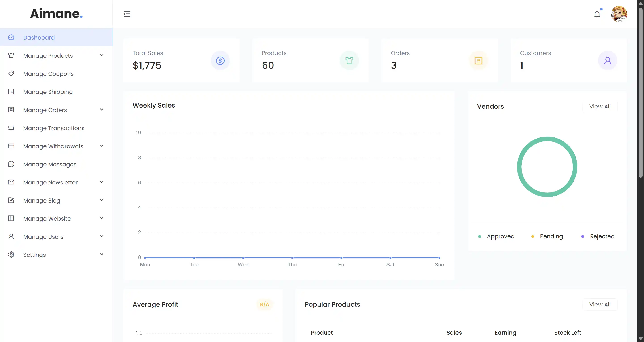Expand the Manage Users submenu chevron
This screenshot has height=342, width=644.
pyautogui.click(x=102, y=236)
